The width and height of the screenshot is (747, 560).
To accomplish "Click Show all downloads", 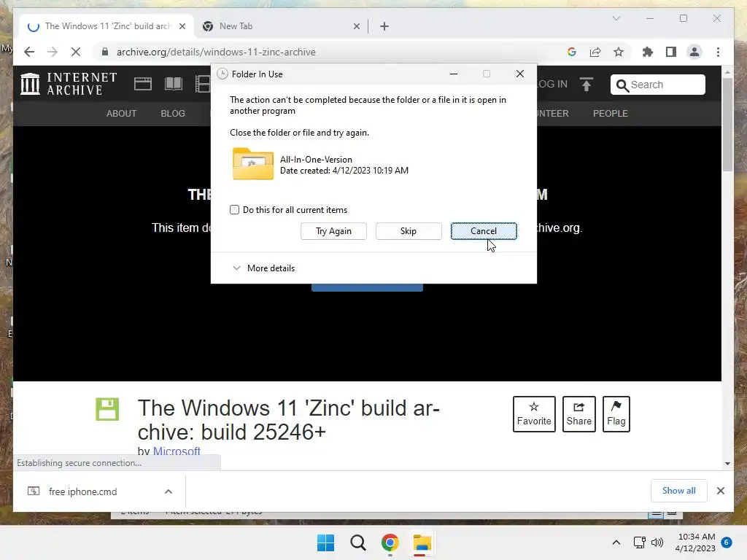I will [x=678, y=491].
